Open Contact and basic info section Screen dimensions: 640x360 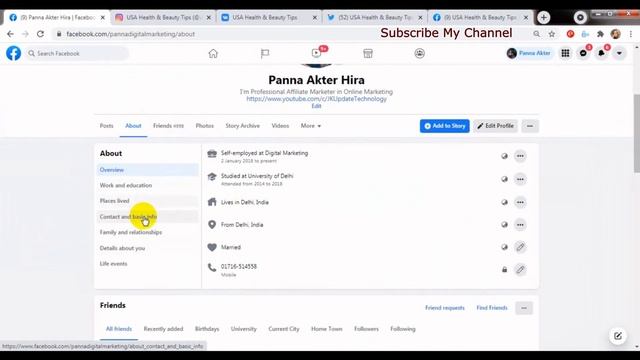pyautogui.click(x=148, y=217)
